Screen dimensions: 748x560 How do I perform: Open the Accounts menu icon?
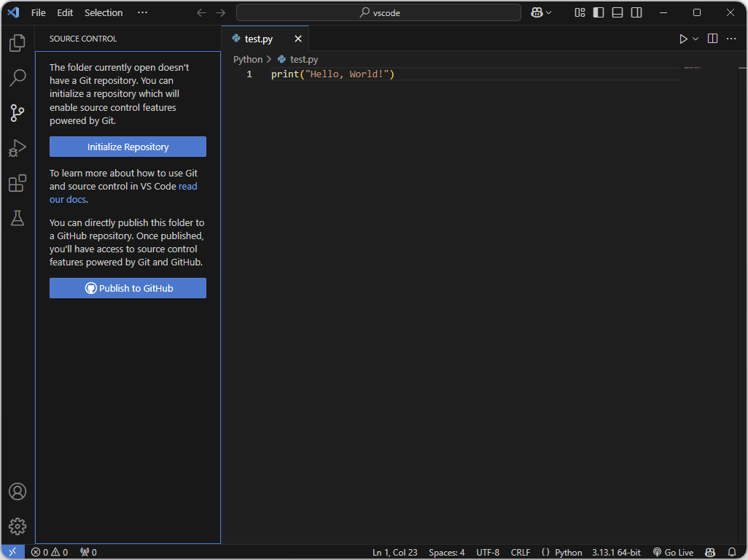[x=17, y=491]
